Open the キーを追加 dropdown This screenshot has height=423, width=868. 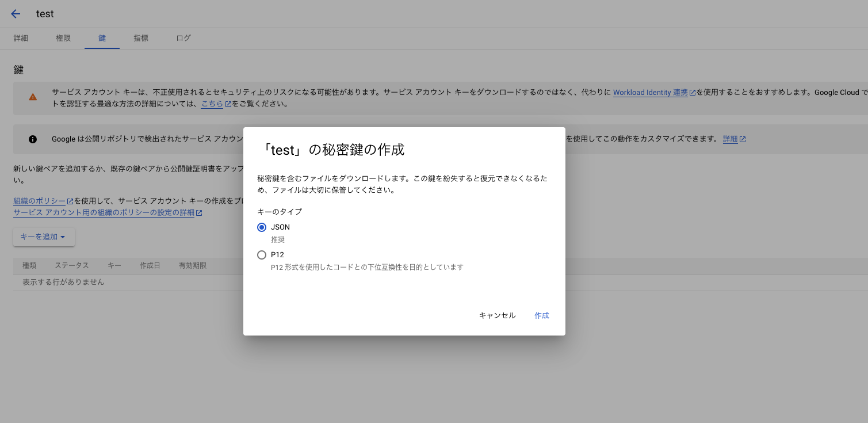[44, 237]
